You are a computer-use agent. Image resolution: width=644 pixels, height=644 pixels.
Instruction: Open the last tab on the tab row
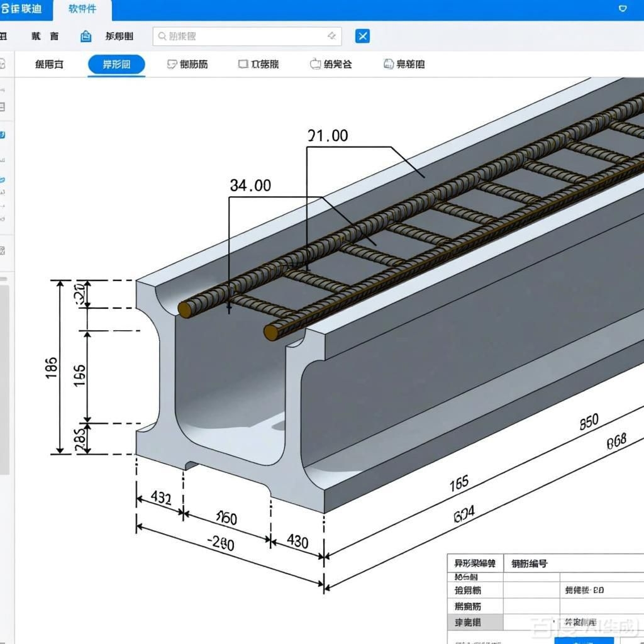404,64
